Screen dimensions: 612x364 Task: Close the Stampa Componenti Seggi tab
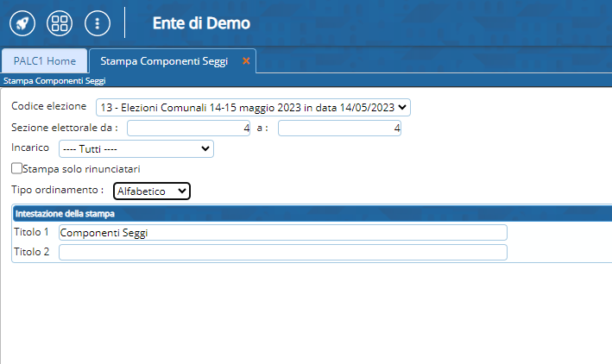[246, 61]
